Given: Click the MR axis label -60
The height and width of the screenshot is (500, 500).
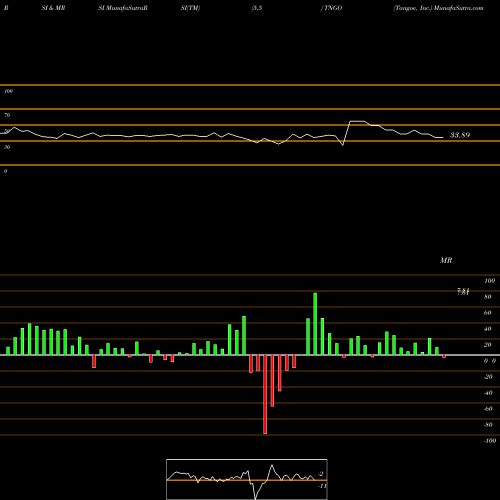Looking at the screenshot, I should coord(488,409).
